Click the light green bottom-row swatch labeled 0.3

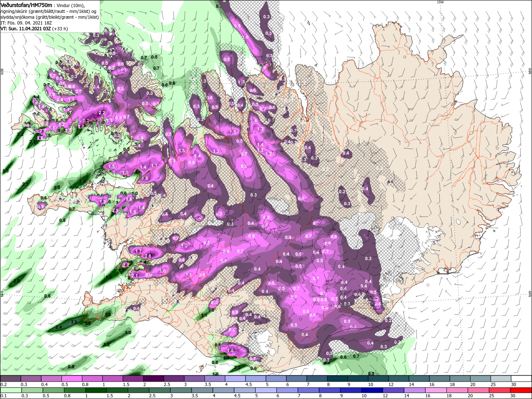pyautogui.click(x=32, y=390)
